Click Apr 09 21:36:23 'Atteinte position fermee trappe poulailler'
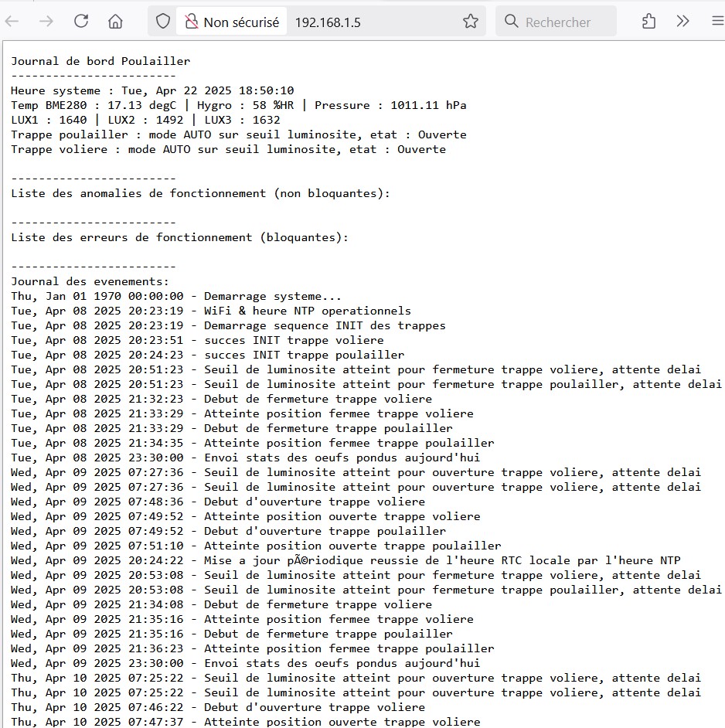Image resolution: width=725 pixels, height=728 pixels. (253, 649)
